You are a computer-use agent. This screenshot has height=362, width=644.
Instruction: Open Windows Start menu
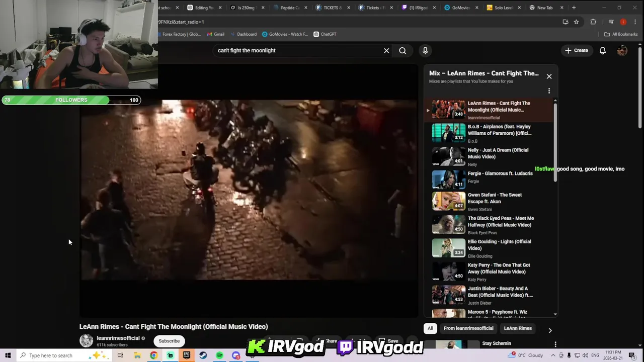coord(8,355)
